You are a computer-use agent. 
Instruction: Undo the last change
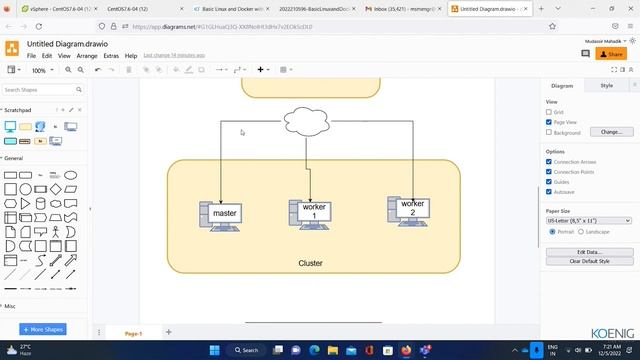98,70
